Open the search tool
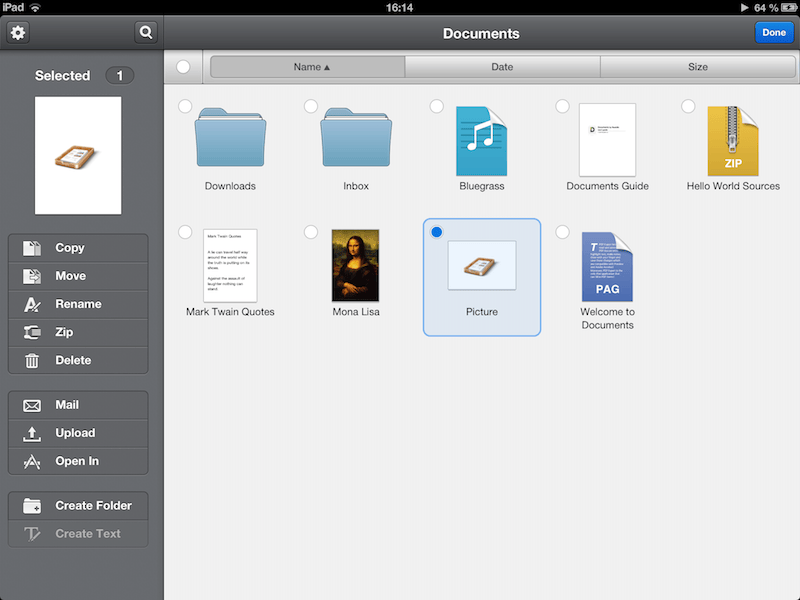This screenshot has height=600, width=800. (146, 32)
